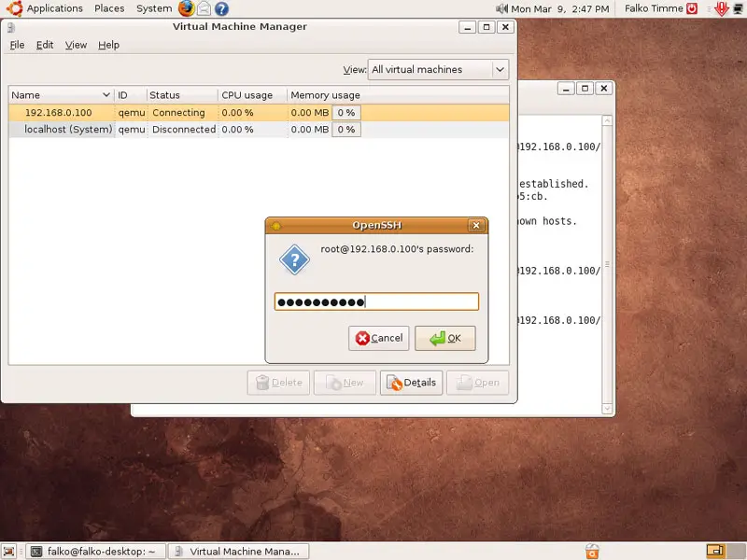This screenshot has height=560, width=747.
Task: Click the red power button beside Falko Timme
Action: click(692, 8)
